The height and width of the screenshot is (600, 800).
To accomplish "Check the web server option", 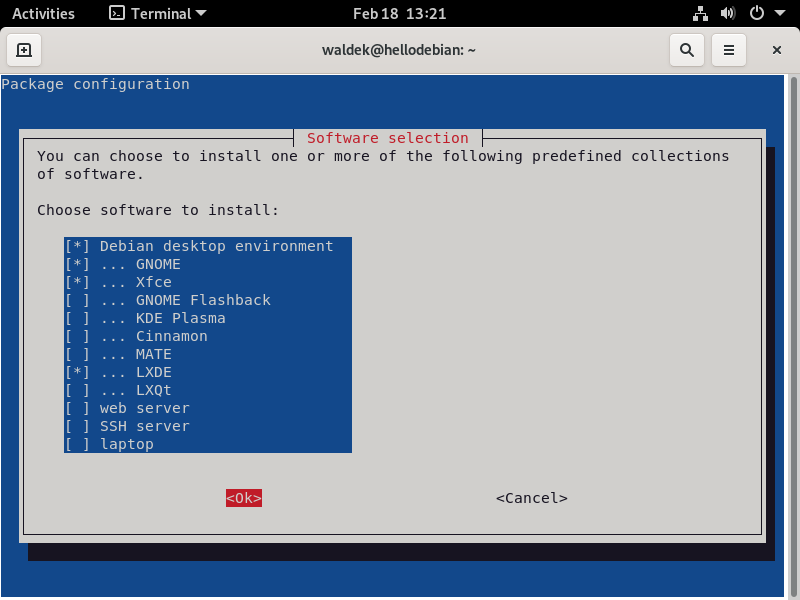I will [x=208, y=408].
